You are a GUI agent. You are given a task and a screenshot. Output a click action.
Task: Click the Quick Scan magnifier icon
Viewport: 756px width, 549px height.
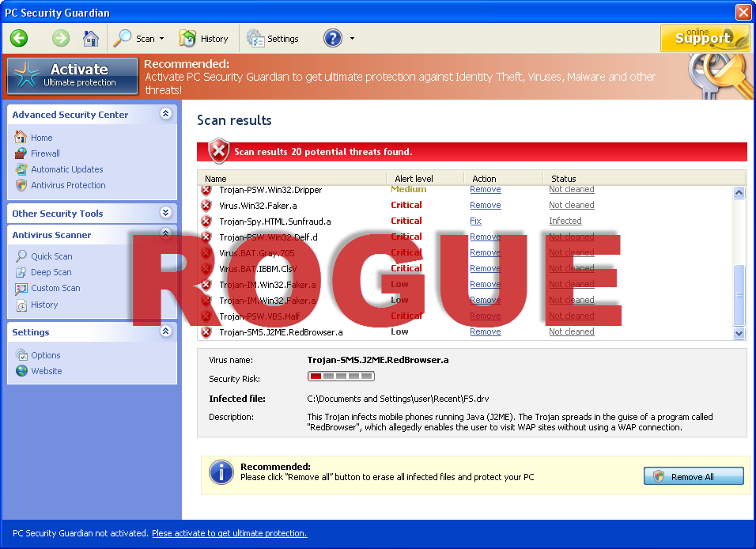click(x=21, y=256)
